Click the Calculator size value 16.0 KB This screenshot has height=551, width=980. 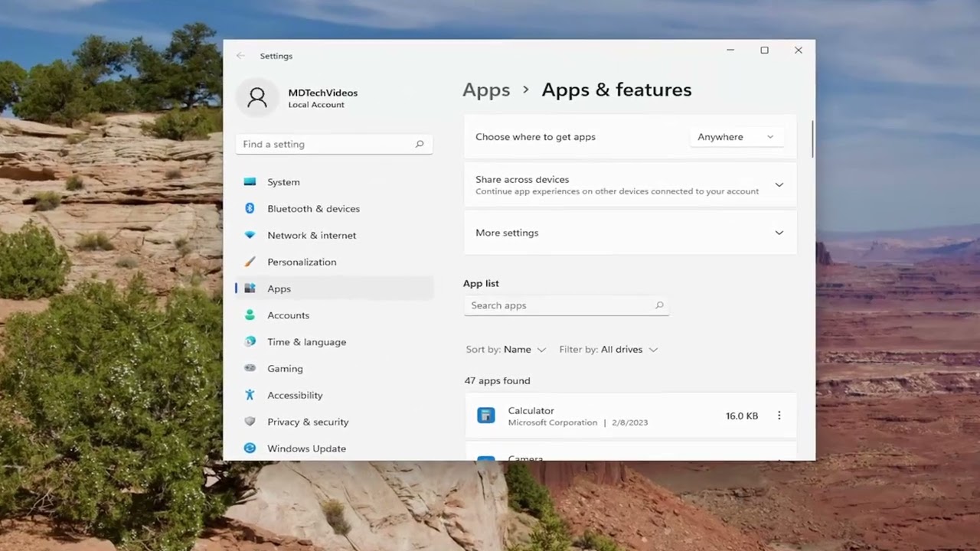coord(742,416)
